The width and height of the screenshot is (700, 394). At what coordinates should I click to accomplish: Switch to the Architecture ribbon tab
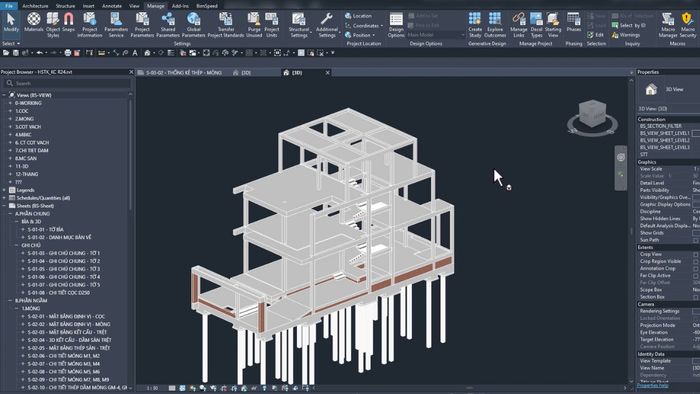click(x=35, y=6)
